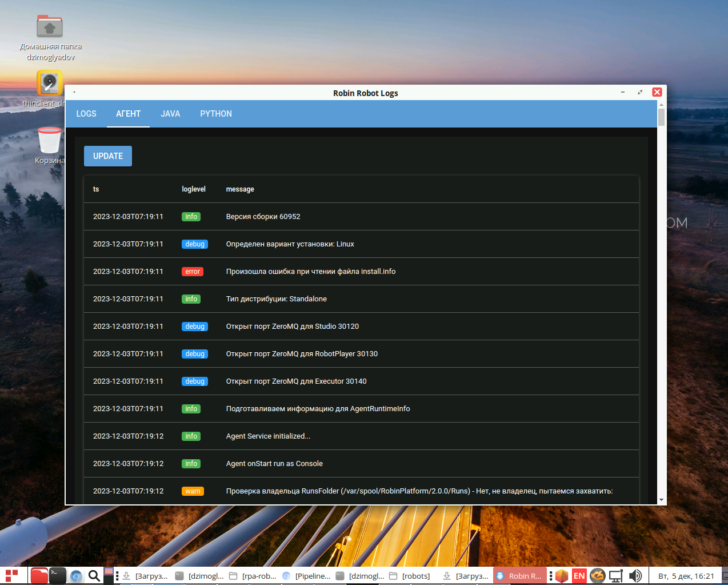This screenshot has height=585, width=728.
Task: Select message Agent onStart run as Console
Action: pos(274,464)
